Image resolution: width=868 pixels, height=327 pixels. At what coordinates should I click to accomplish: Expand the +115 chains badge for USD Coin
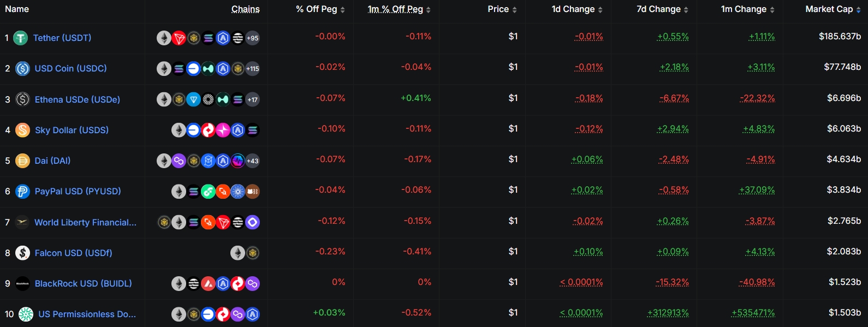(x=252, y=69)
